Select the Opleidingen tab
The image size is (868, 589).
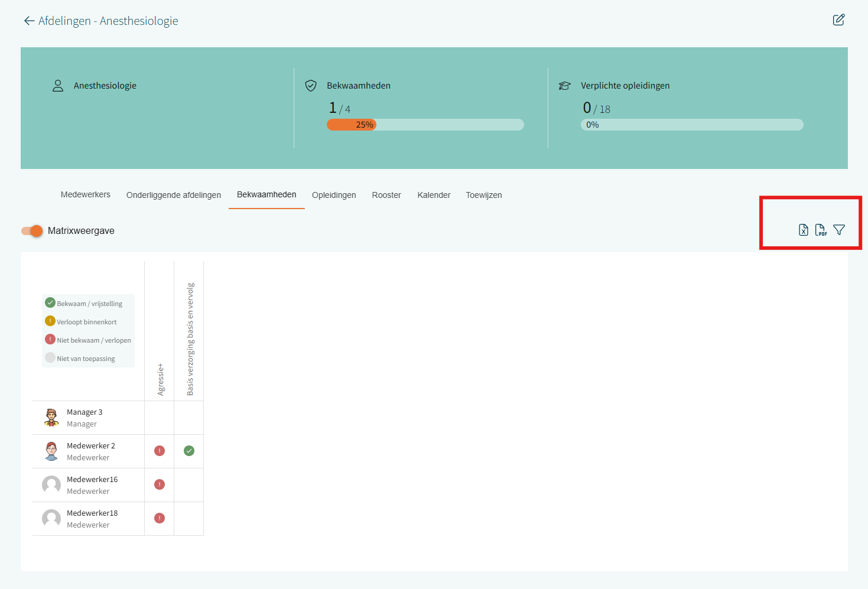coord(334,195)
